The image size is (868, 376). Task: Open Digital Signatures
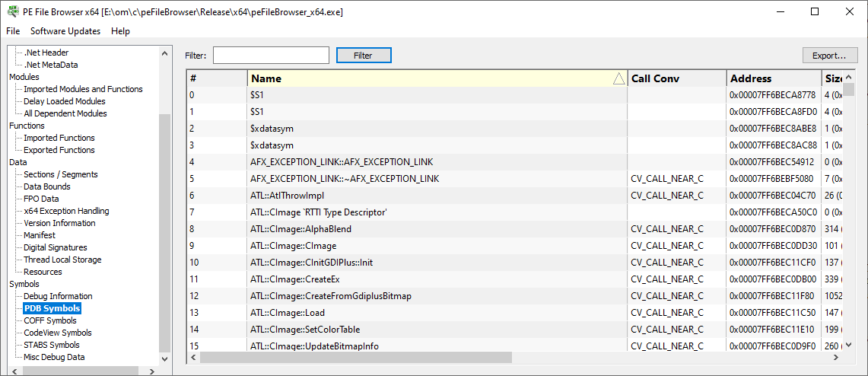pyautogui.click(x=56, y=247)
